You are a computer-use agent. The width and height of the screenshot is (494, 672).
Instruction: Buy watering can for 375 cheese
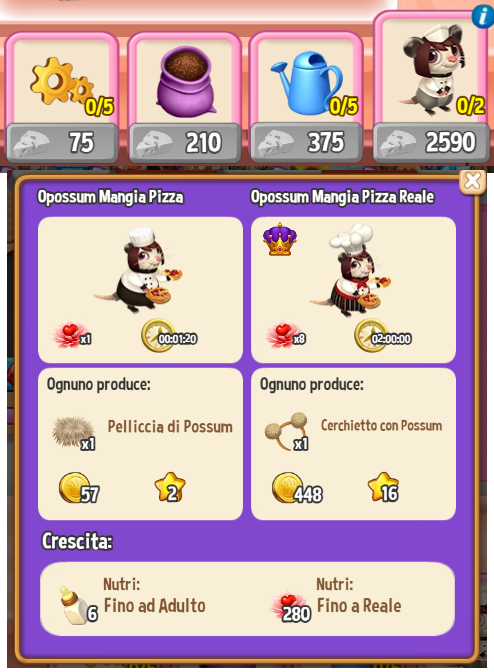[306, 143]
